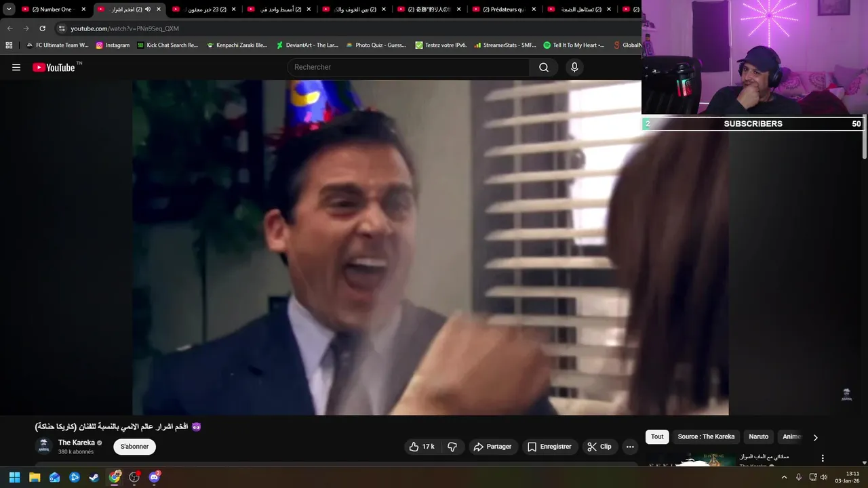Open Photo Quiz bookmark
The image size is (868, 488).
[376, 45]
